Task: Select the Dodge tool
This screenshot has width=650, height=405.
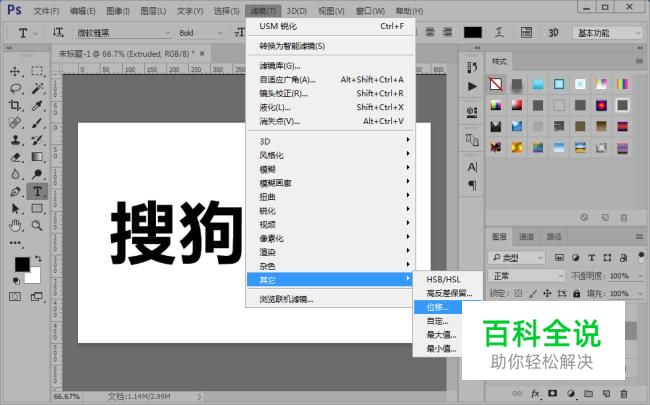Action: (37, 174)
